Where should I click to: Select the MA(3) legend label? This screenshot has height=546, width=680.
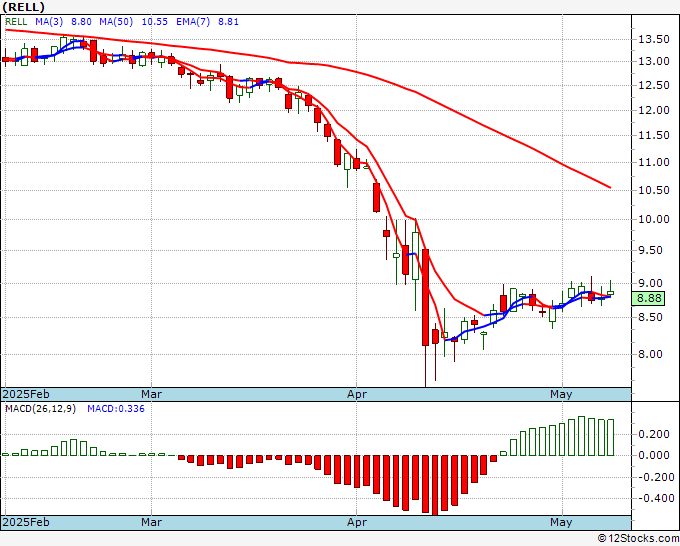pyautogui.click(x=49, y=22)
